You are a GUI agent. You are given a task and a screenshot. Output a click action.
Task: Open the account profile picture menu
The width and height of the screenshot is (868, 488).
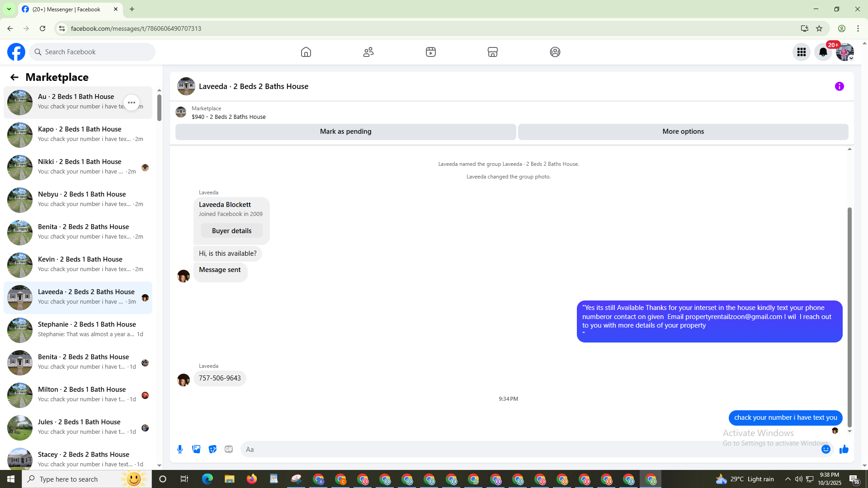click(845, 52)
